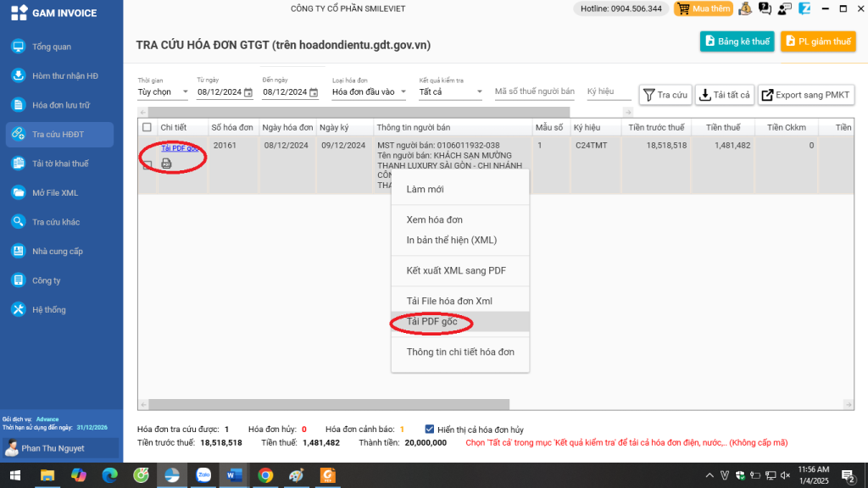Open the Loại hóa đơn dropdown

370,92
